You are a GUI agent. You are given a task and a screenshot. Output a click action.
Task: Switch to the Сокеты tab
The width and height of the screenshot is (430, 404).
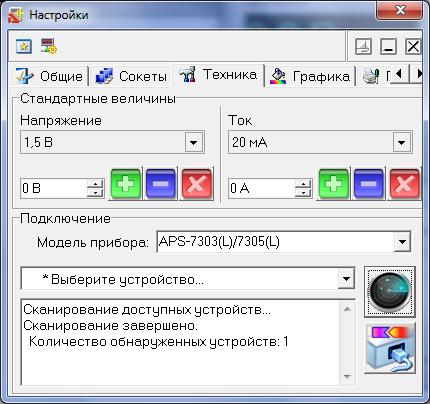point(131,76)
